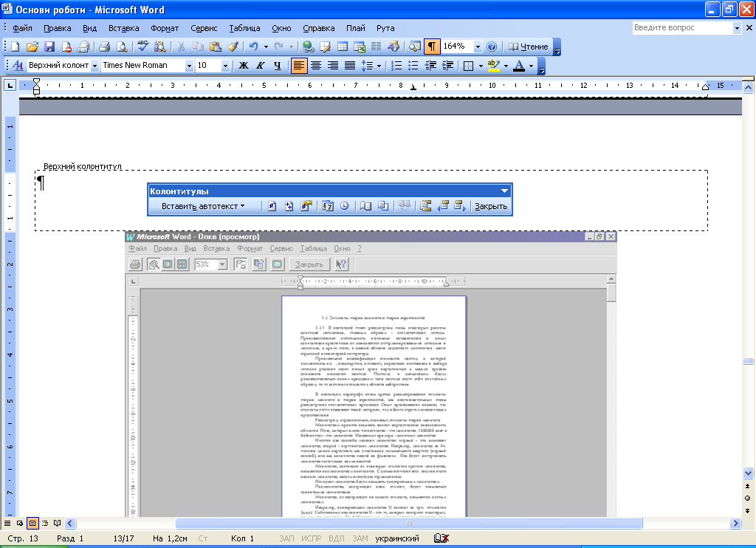The height and width of the screenshot is (548, 756).
Task: Open the Справка menu
Action: pos(319,28)
